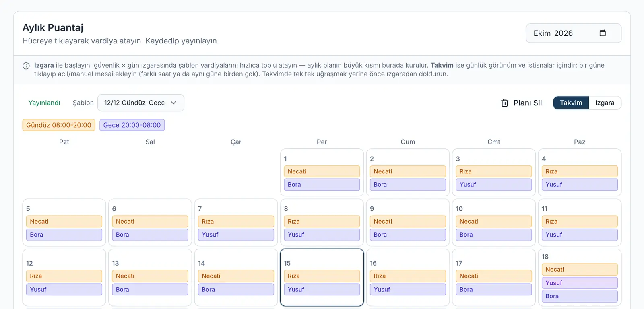Click the Paz weekday column header

(x=580, y=142)
